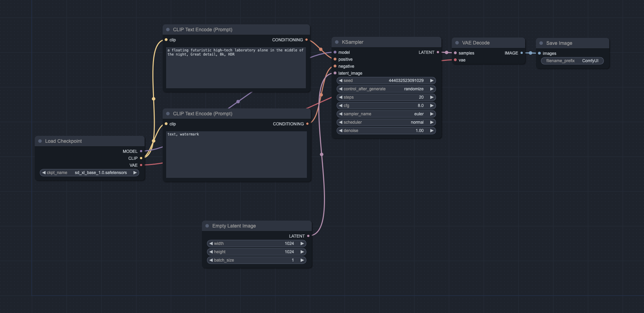Click the MODEL output port on Load Checkpoint
The width and height of the screenshot is (644, 313).
pyautogui.click(x=141, y=151)
